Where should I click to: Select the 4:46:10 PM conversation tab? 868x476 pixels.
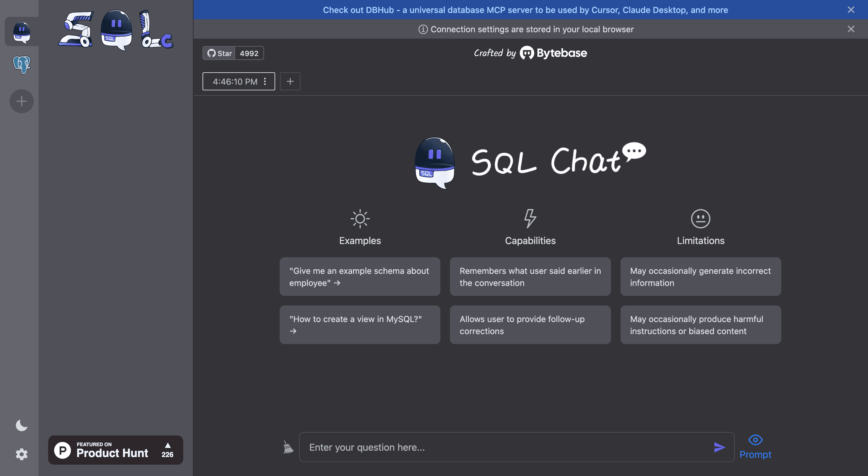tap(239, 81)
